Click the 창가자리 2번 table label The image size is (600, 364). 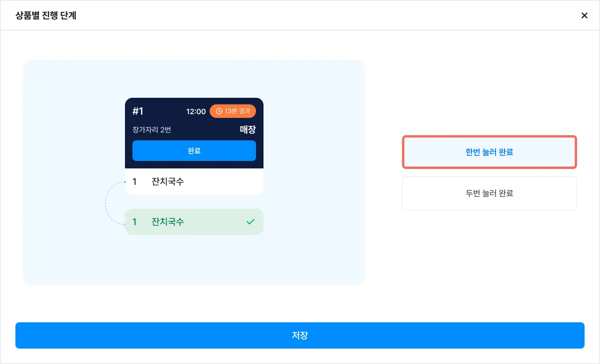[152, 130]
